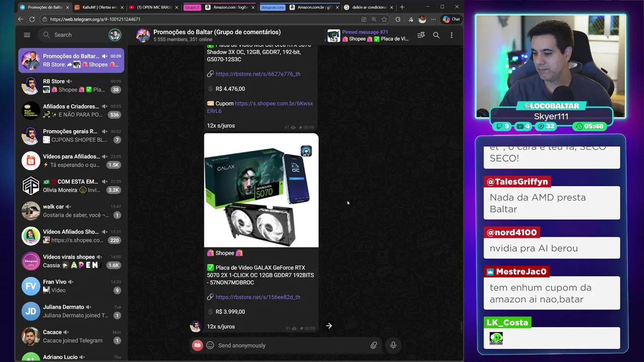This screenshot has height=362, width=644.
Task: Close the KaBuM! browser tab
Action: click(x=121, y=8)
